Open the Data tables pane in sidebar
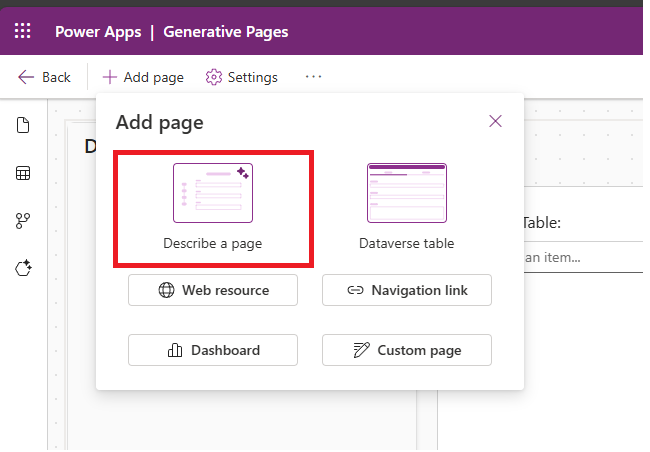 tap(23, 173)
